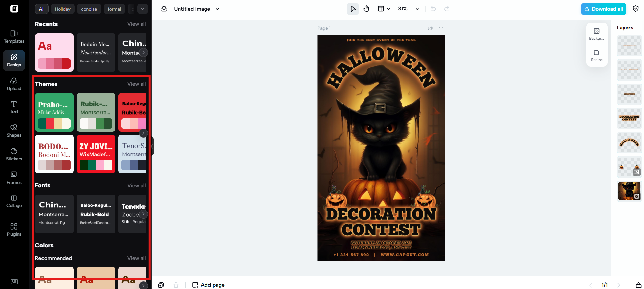The width and height of the screenshot is (644, 289).
Task: Select the concise filter tab
Action: 89,9
